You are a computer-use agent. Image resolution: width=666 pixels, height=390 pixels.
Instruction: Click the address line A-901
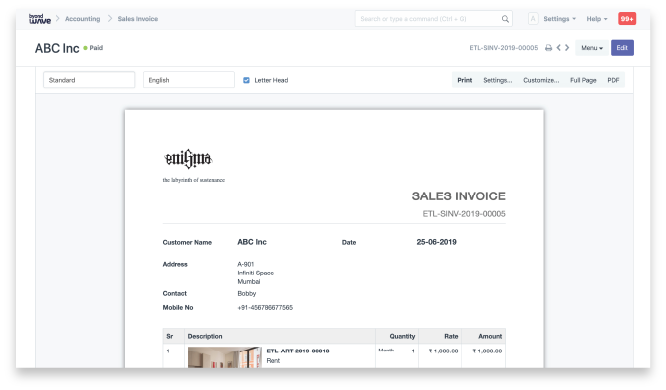point(246,264)
